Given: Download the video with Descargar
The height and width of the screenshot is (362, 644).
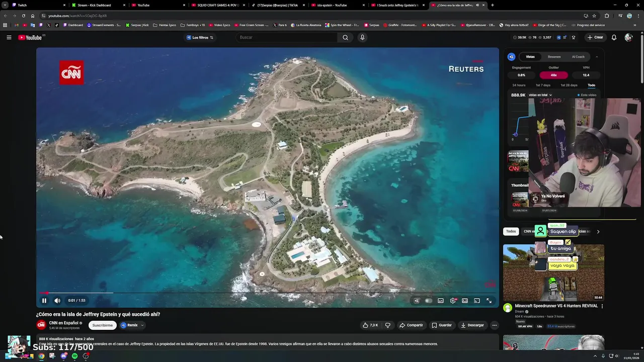Looking at the screenshot, I should pyautogui.click(x=472, y=325).
